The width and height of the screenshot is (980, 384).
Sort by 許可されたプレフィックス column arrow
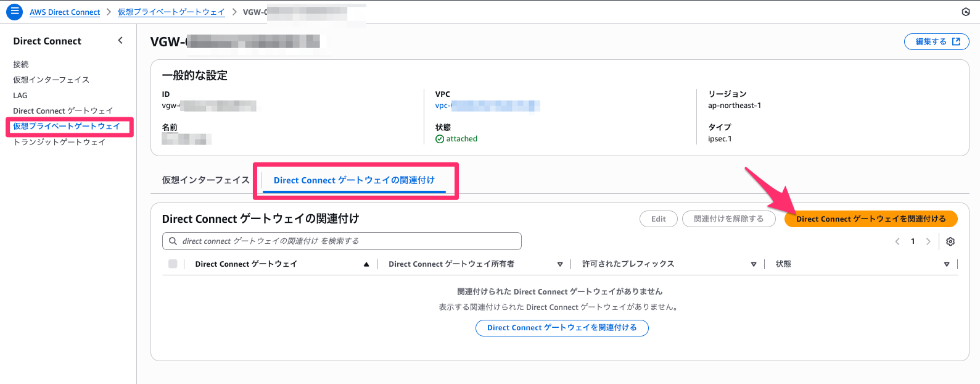click(x=754, y=264)
